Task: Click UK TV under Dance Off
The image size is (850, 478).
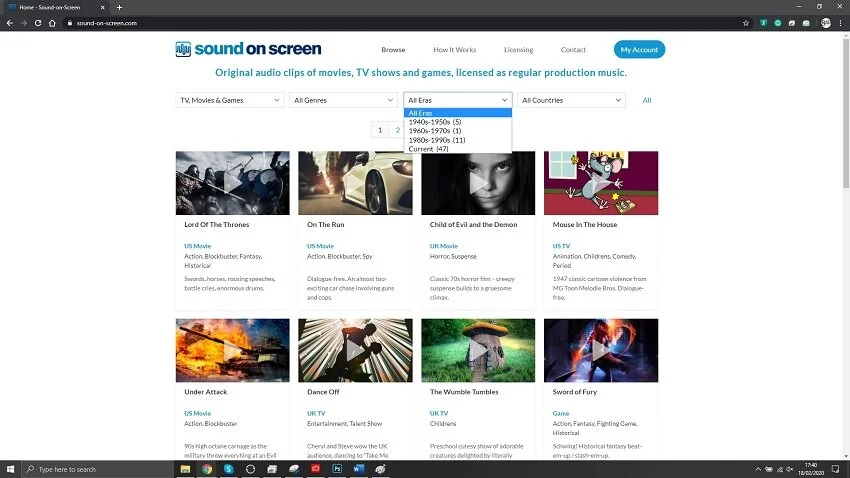Action: [x=316, y=414]
